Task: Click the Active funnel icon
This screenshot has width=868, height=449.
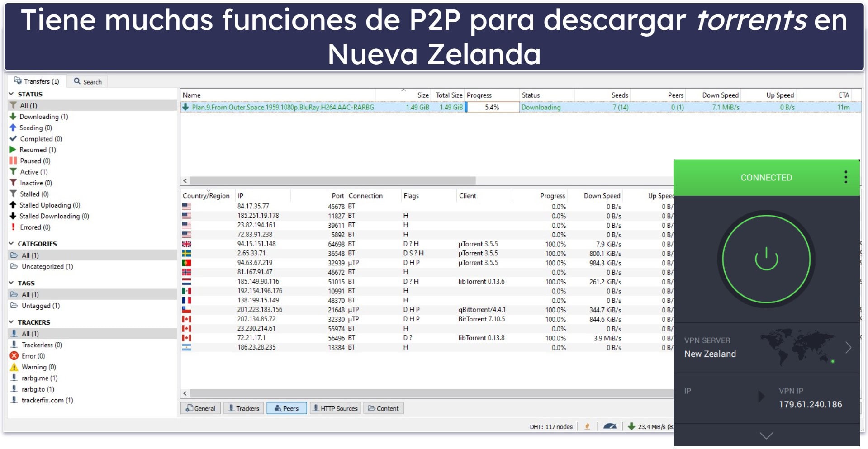Action: coord(13,172)
